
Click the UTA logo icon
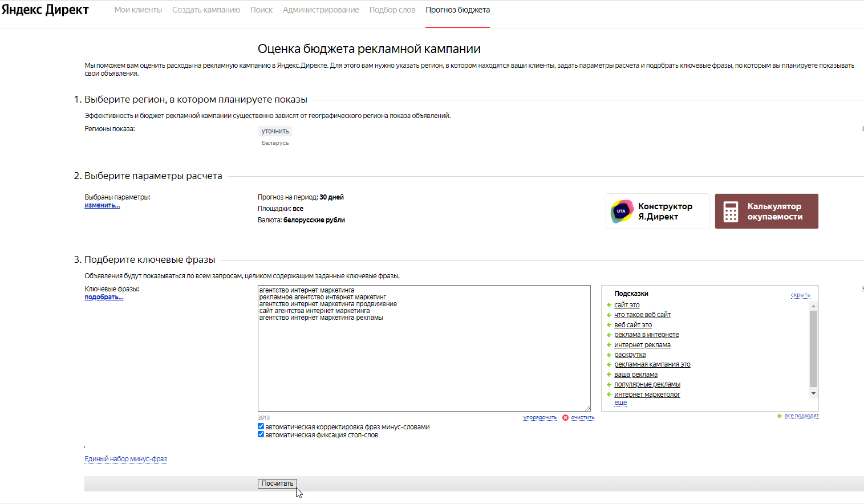pos(622,211)
